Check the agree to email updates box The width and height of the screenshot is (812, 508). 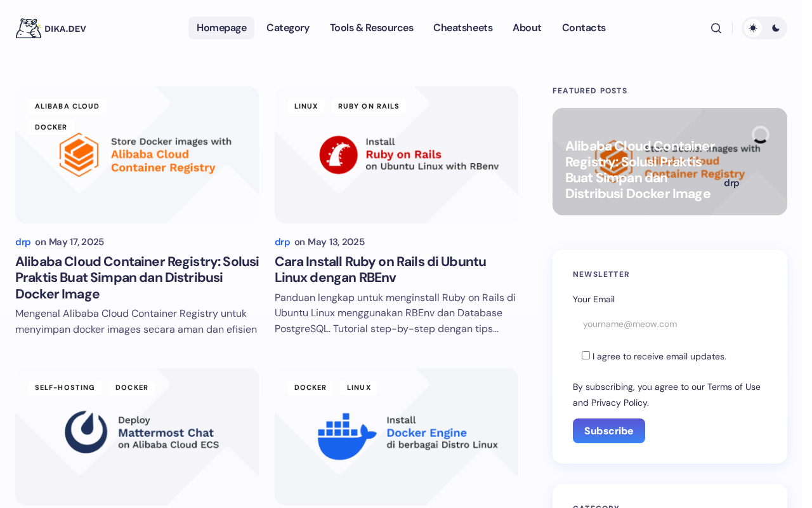586,356
